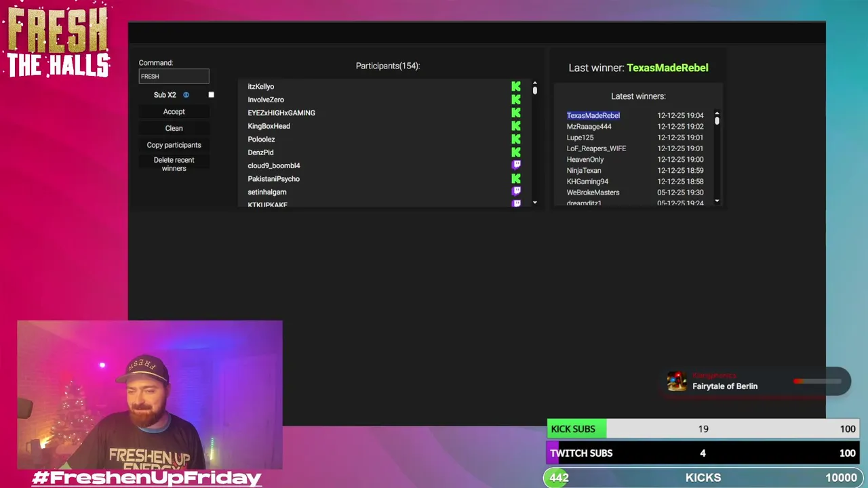Click winner NinjaTexan

(x=584, y=171)
